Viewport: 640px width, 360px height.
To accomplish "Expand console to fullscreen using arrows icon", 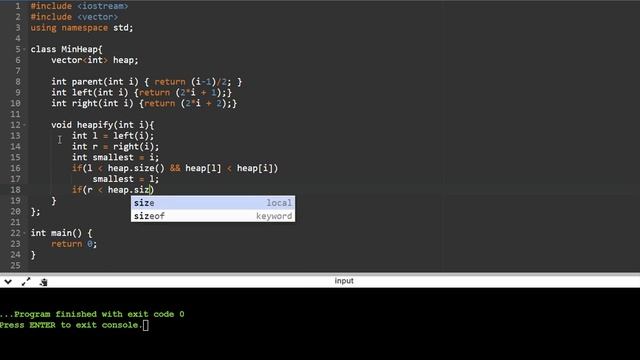I will click(26, 282).
